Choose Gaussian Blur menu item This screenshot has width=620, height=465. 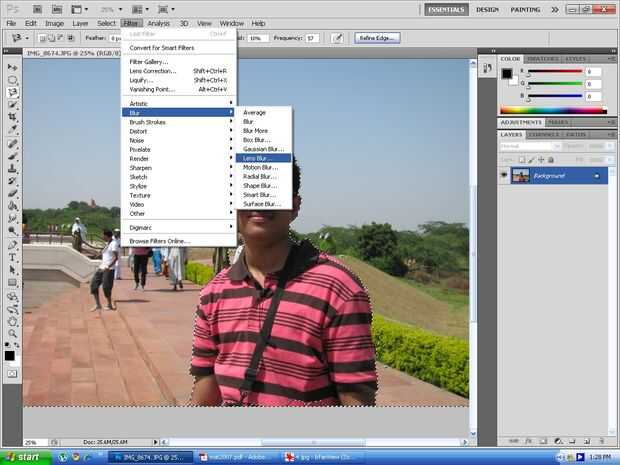263,149
